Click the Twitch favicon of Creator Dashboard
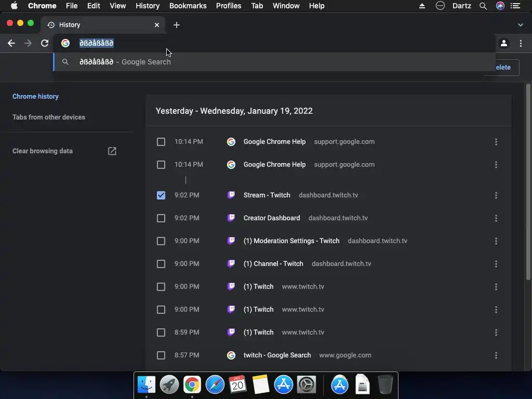 point(231,218)
